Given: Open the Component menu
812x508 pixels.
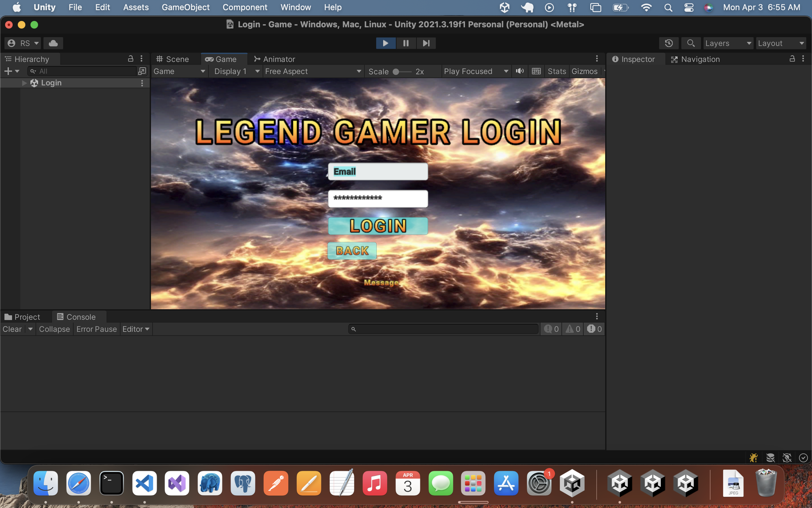Looking at the screenshot, I should click(x=245, y=7).
